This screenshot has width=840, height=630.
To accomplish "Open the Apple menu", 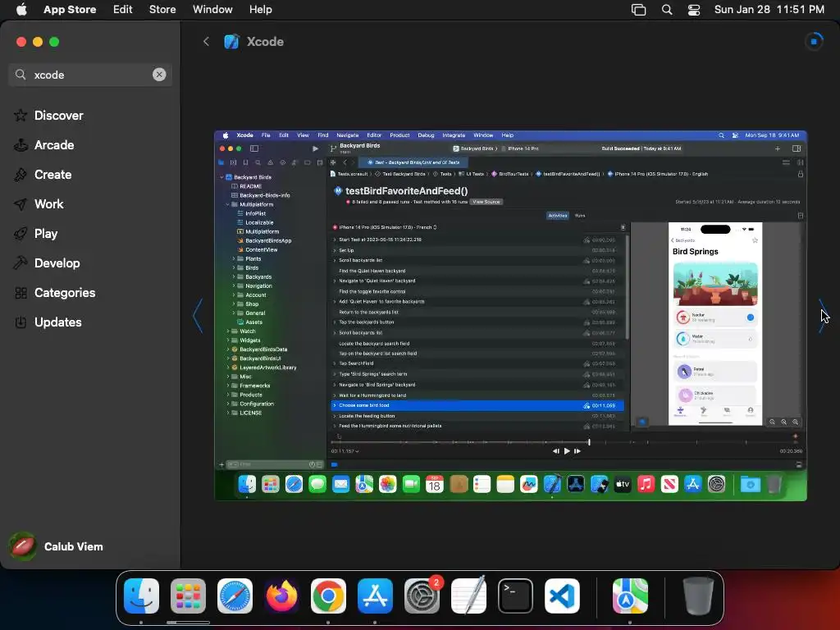I will (x=21, y=9).
